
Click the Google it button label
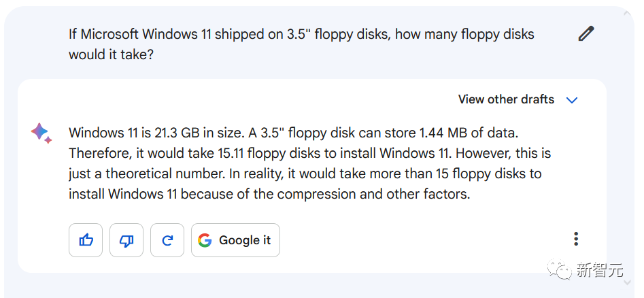[x=245, y=240]
